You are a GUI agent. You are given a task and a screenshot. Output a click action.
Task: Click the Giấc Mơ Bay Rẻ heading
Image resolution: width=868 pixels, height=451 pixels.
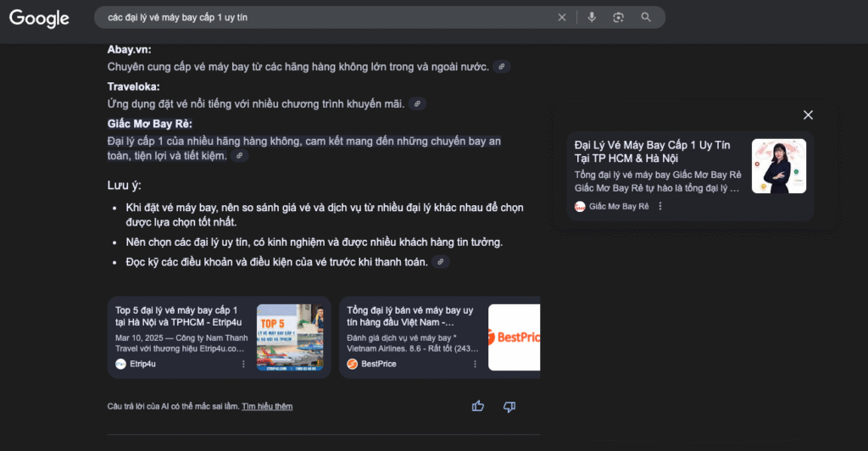pos(149,124)
